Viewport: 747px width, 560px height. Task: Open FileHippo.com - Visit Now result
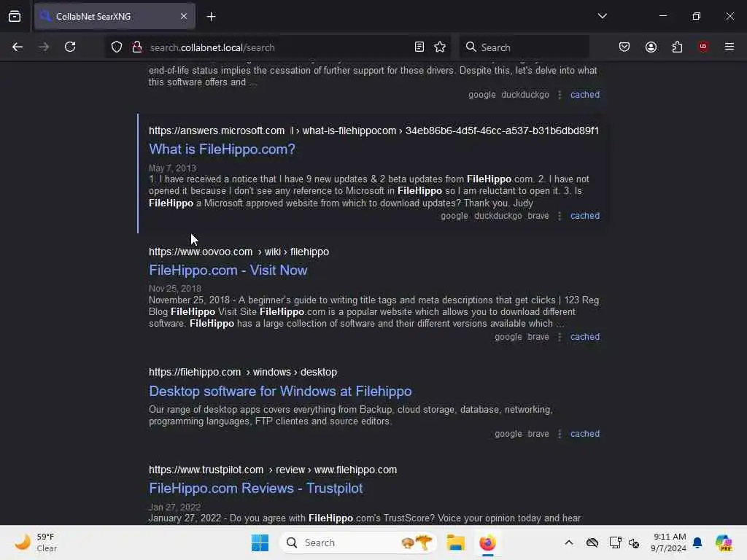point(228,271)
